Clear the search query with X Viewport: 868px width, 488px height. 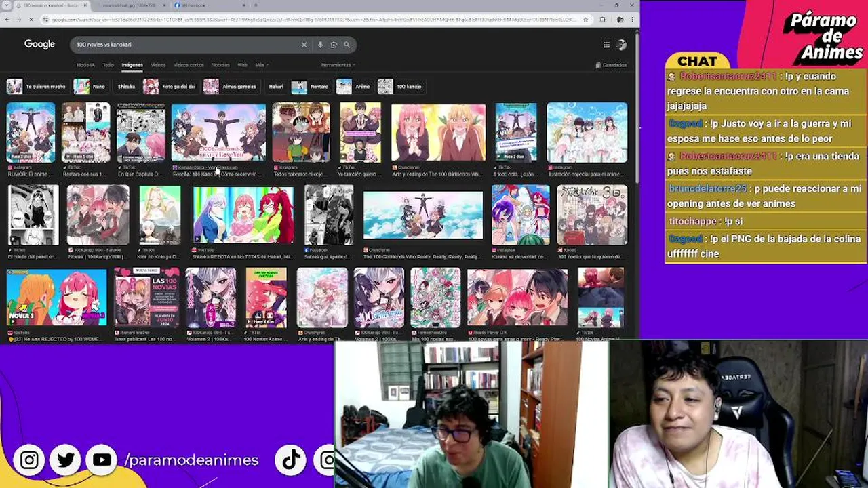coord(304,45)
